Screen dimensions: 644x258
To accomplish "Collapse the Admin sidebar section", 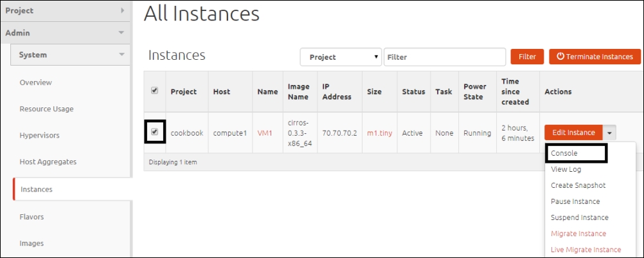I will tap(65, 33).
